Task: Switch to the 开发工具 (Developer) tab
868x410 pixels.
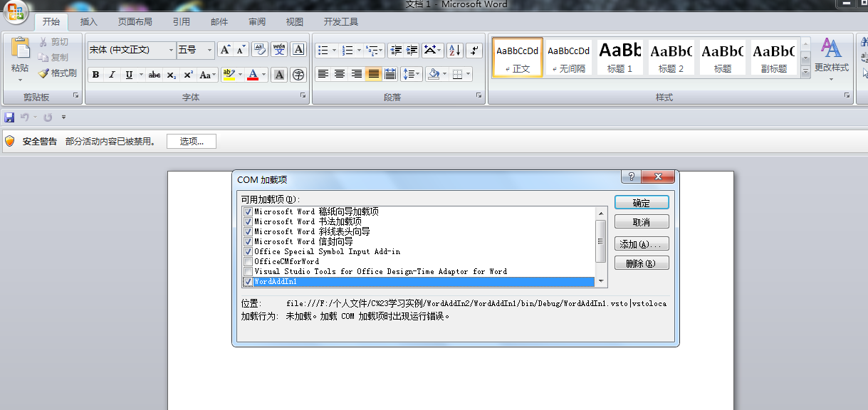Action: pyautogui.click(x=341, y=22)
